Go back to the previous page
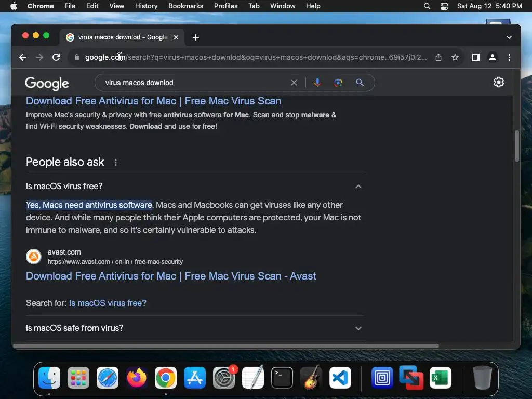Viewport: 532px width, 399px height. (23, 57)
